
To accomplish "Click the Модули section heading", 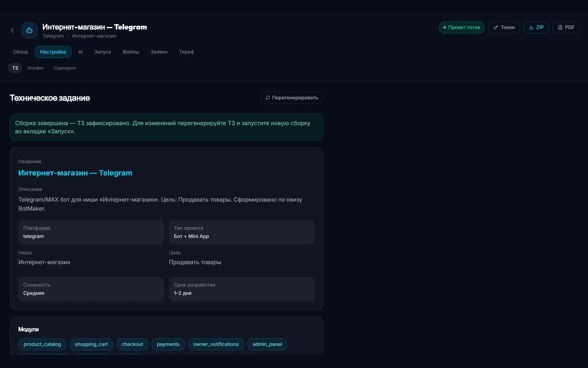I will click(29, 329).
